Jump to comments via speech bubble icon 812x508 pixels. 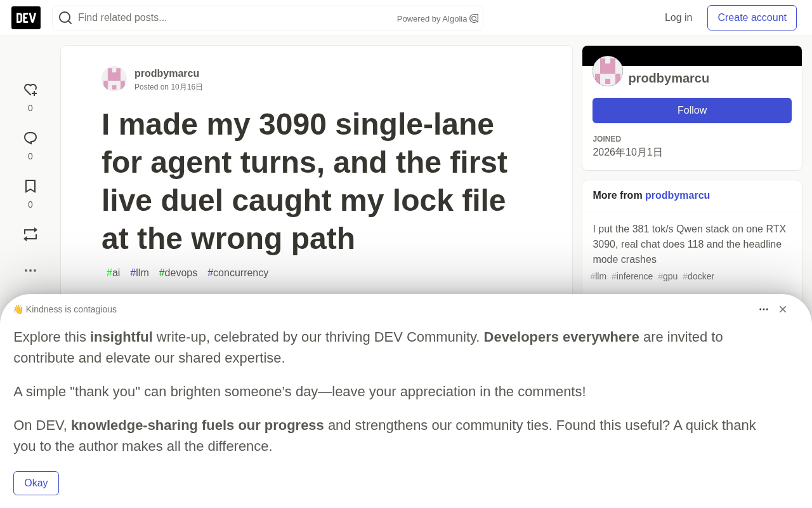(30, 138)
